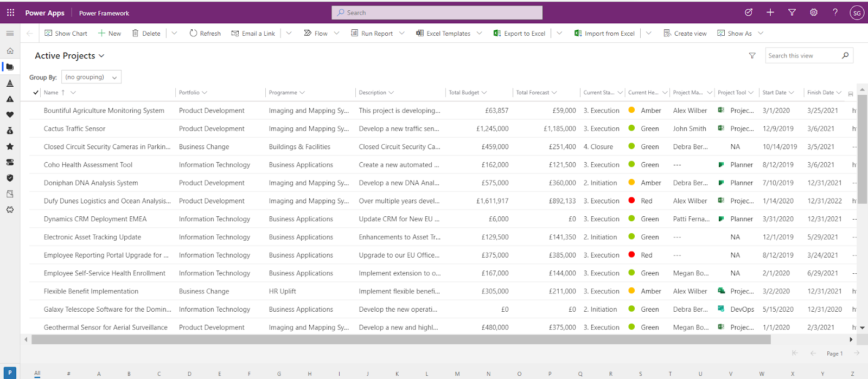Image resolution: width=868 pixels, height=379 pixels.
Task: Open Cactus Traffic Sensor project record
Action: pyautogui.click(x=74, y=129)
